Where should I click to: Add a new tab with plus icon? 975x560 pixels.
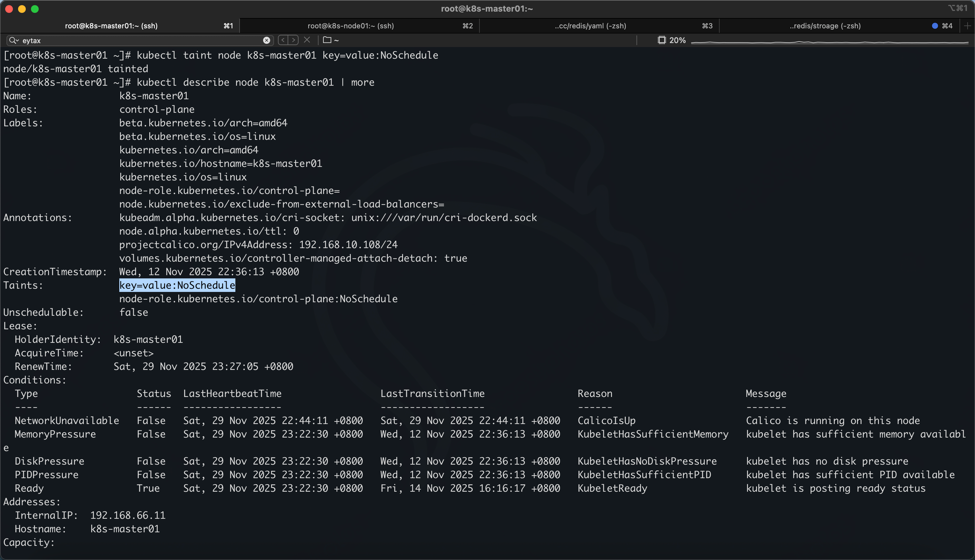(x=967, y=26)
